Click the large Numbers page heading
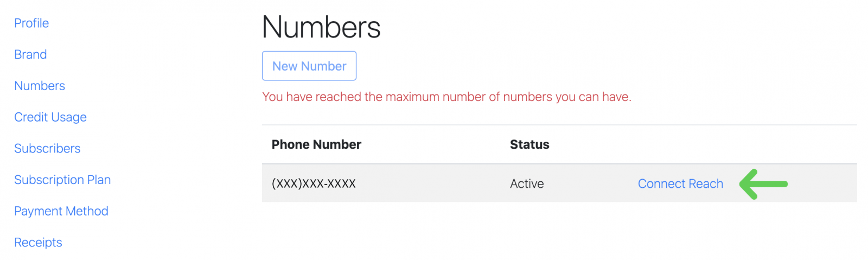Viewport: 868px width, 260px height. tap(321, 27)
